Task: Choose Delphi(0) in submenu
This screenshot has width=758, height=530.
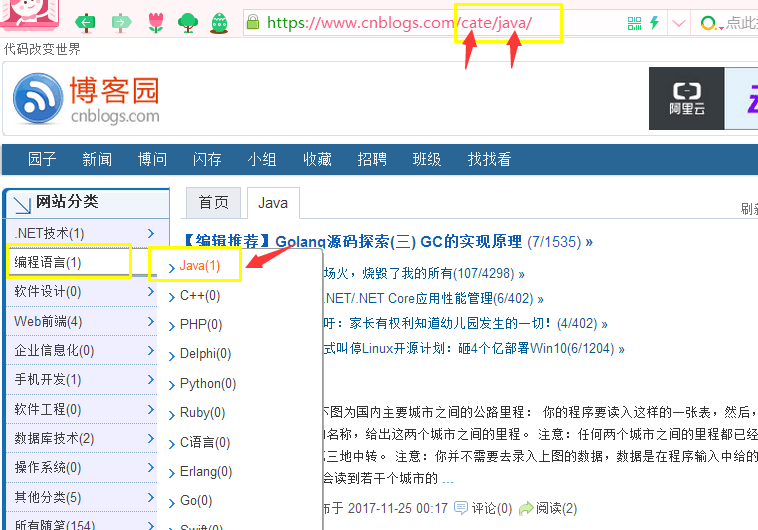Action: click(x=205, y=353)
